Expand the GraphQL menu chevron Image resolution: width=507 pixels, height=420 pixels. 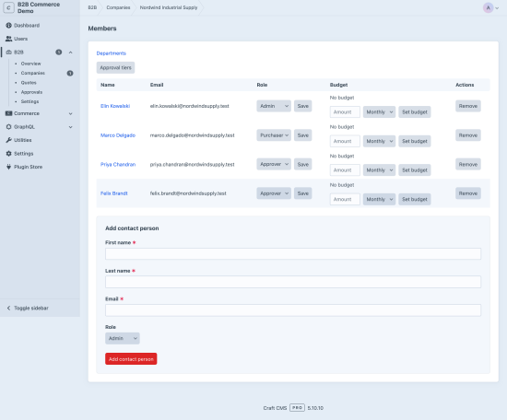click(70, 127)
